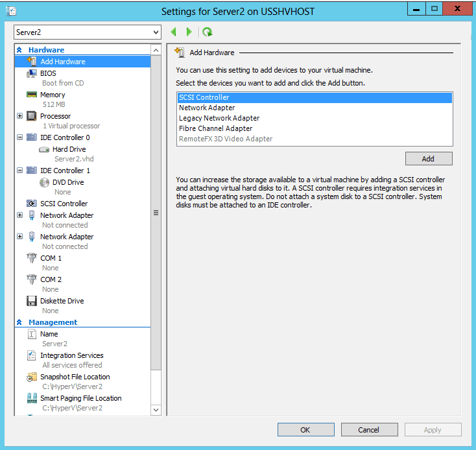Minimize the Settings for Server2 window

[x=416, y=9]
